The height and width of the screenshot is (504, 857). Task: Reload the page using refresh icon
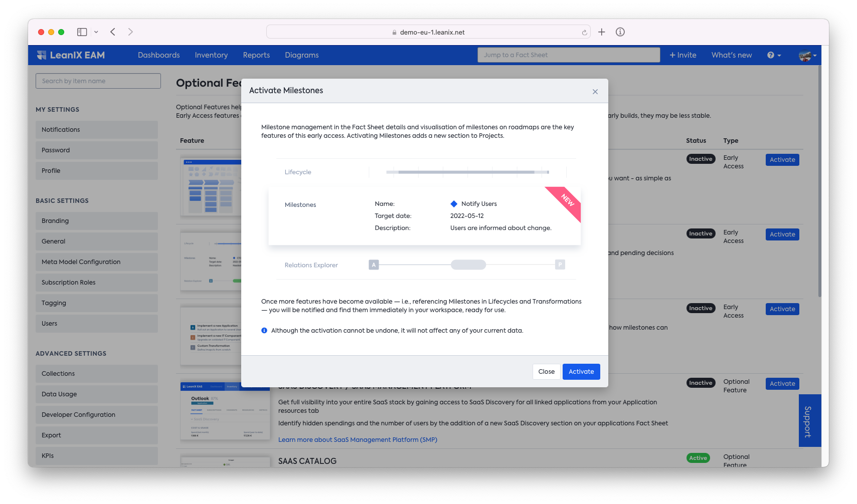(x=584, y=33)
